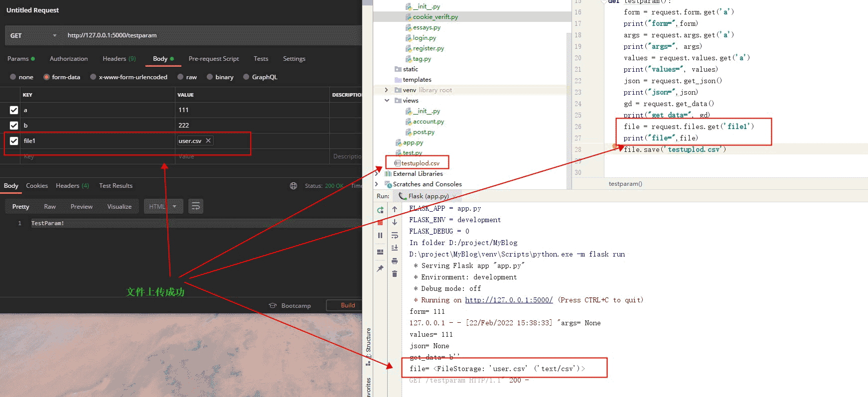Pause output in the Run panel
This screenshot has width=868, height=397.
[x=380, y=235]
